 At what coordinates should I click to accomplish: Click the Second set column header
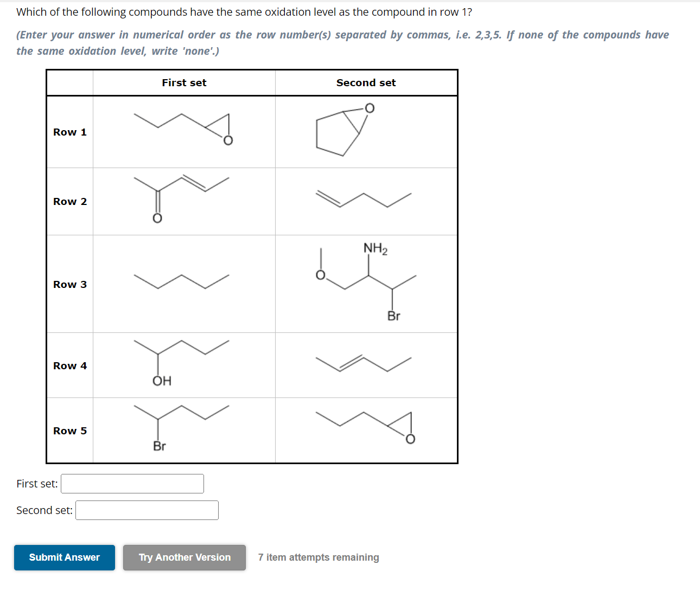coord(366,82)
